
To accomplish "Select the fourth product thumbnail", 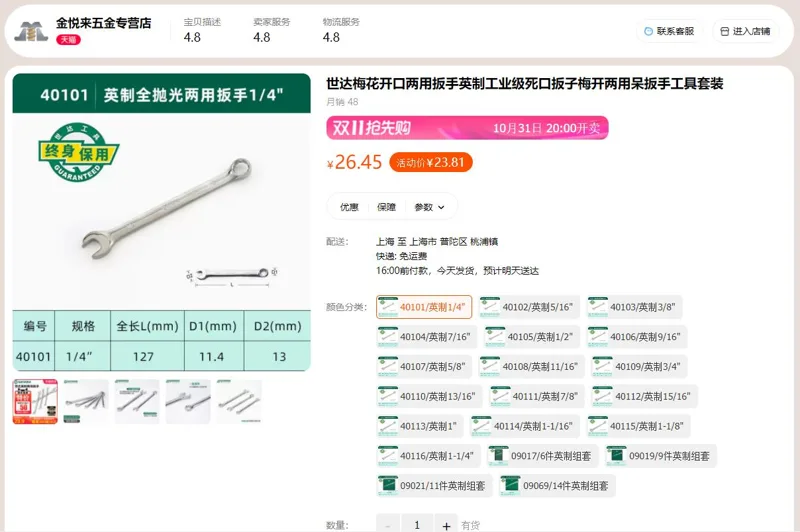I will pos(188,401).
